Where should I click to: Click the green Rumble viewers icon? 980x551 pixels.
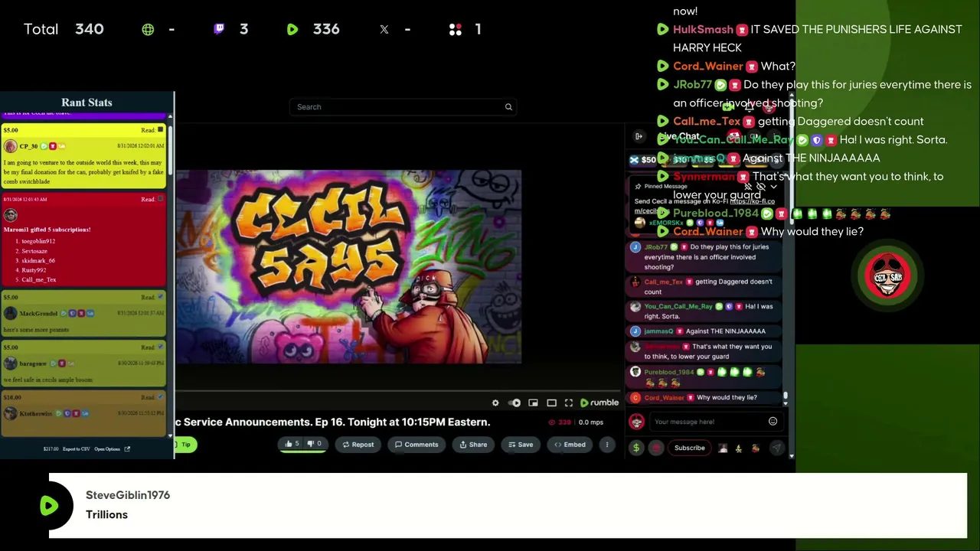click(292, 29)
